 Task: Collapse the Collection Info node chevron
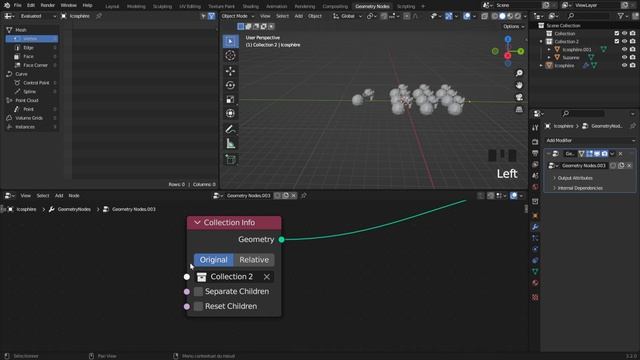197,222
